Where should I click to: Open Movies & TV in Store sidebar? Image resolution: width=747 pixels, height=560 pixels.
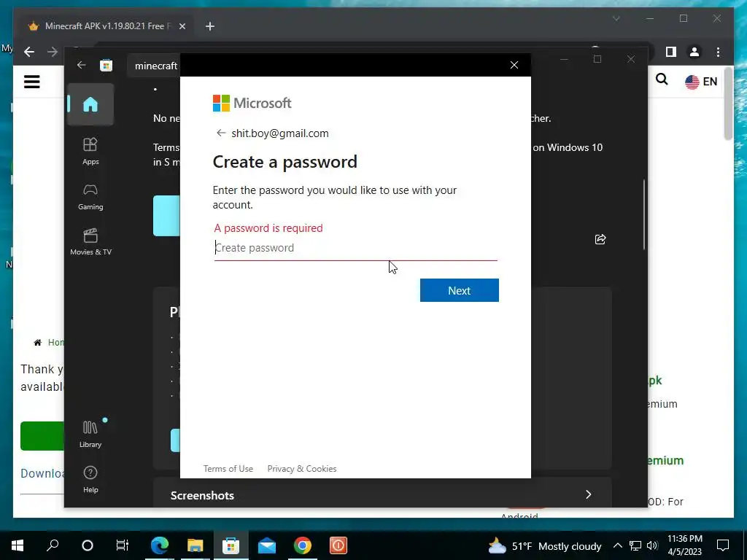click(90, 242)
